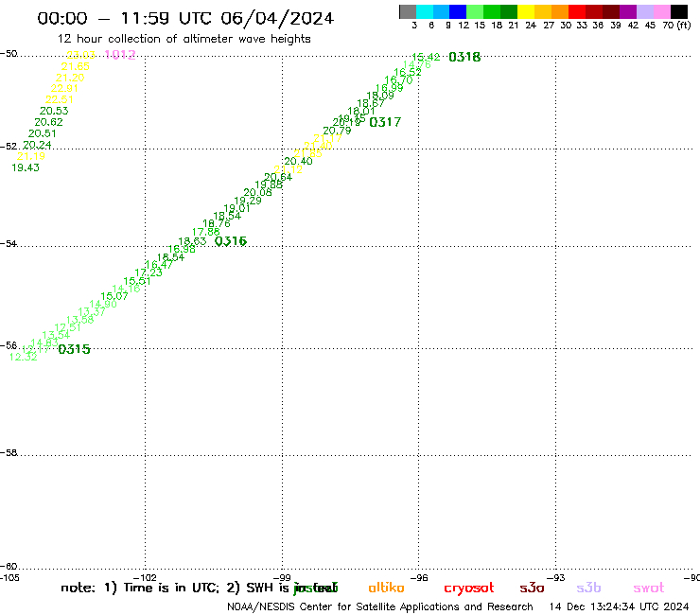Click the 19.29 wave height value
The width and height of the screenshot is (700, 615).
[248, 201]
